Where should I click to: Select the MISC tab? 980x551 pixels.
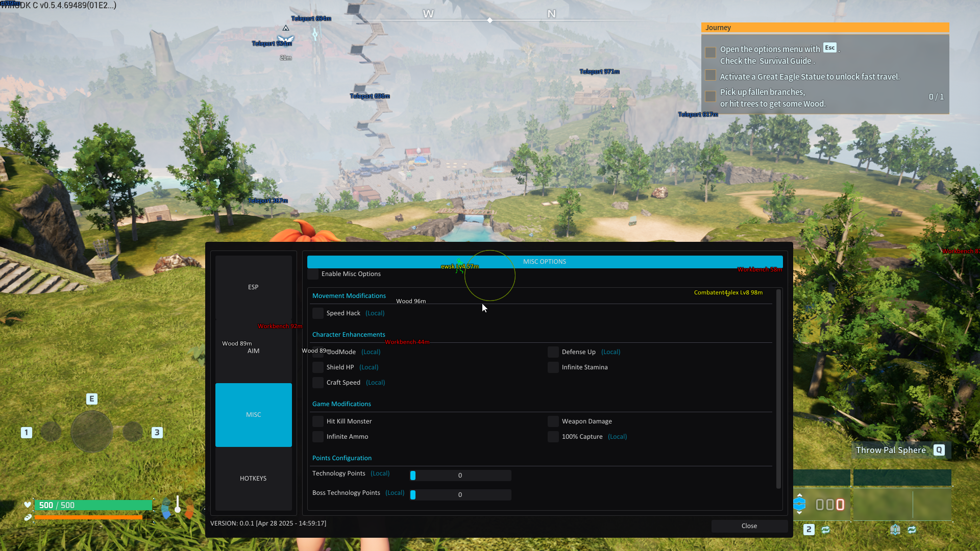tap(253, 415)
